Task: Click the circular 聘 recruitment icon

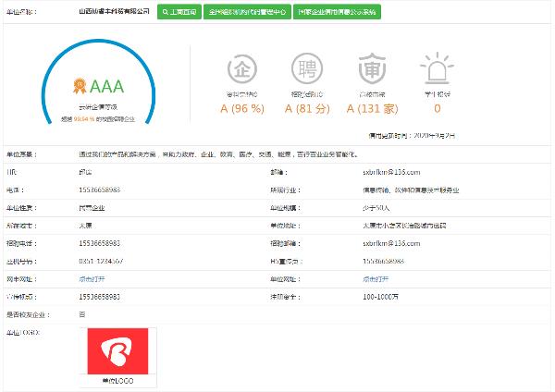Action: [306, 69]
